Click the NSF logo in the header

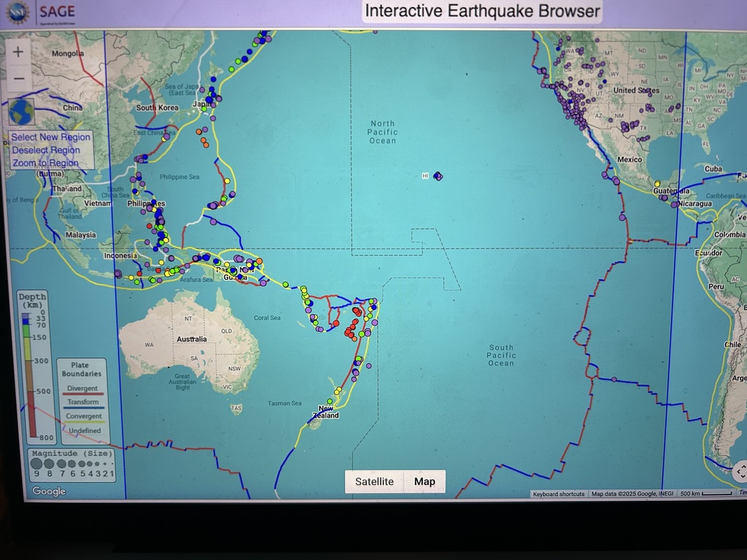(x=18, y=12)
